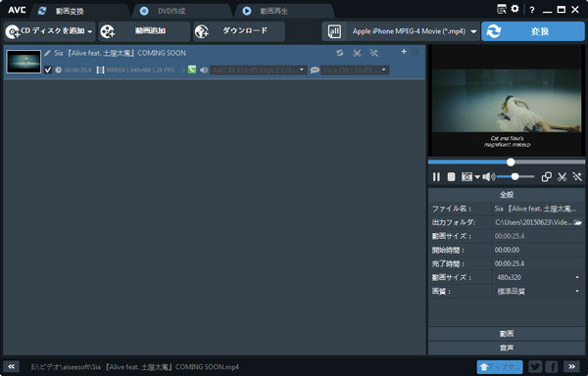Click the preview seek bar handle
The image size is (588, 376).
pyautogui.click(x=511, y=163)
